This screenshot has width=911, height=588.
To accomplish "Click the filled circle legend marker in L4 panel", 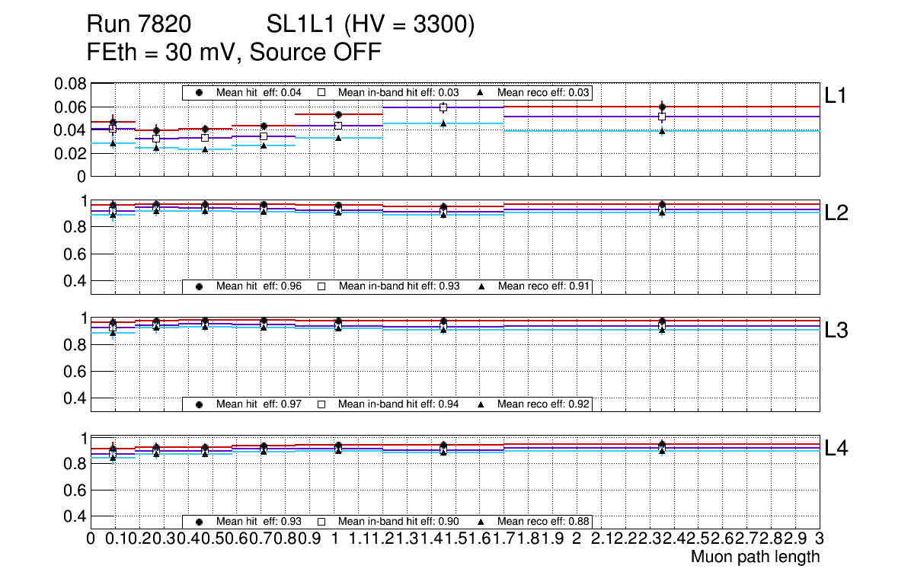I will click(200, 522).
